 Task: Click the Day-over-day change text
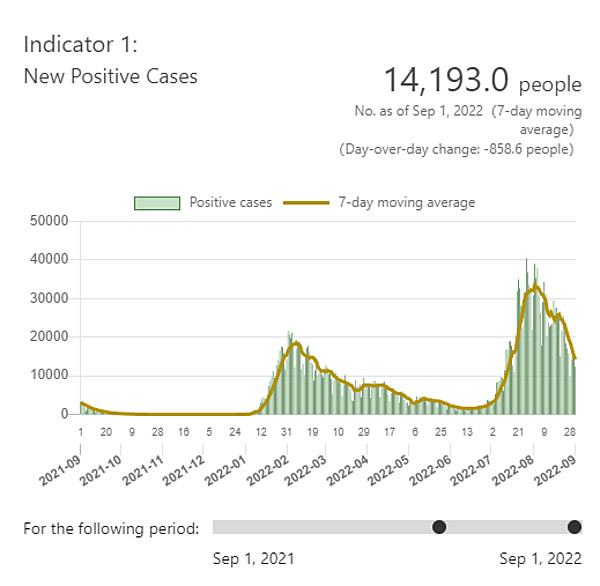(457, 149)
